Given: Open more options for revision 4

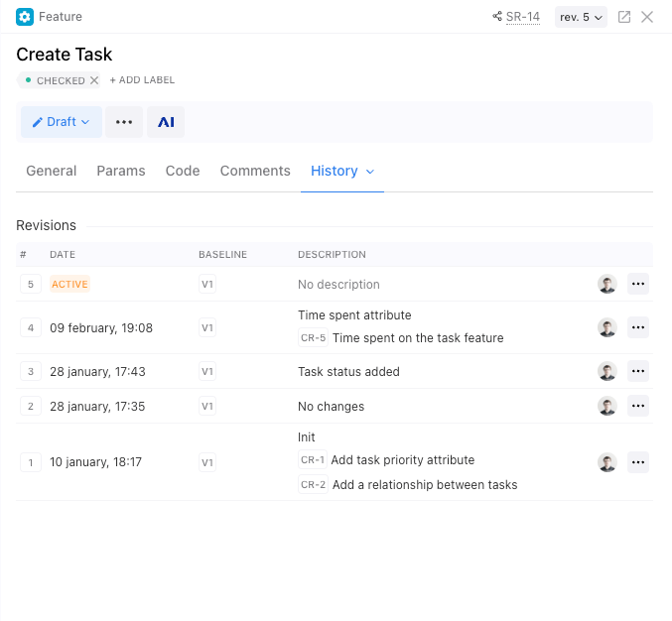Looking at the screenshot, I should pyautogui.click(x=638, y=327).
